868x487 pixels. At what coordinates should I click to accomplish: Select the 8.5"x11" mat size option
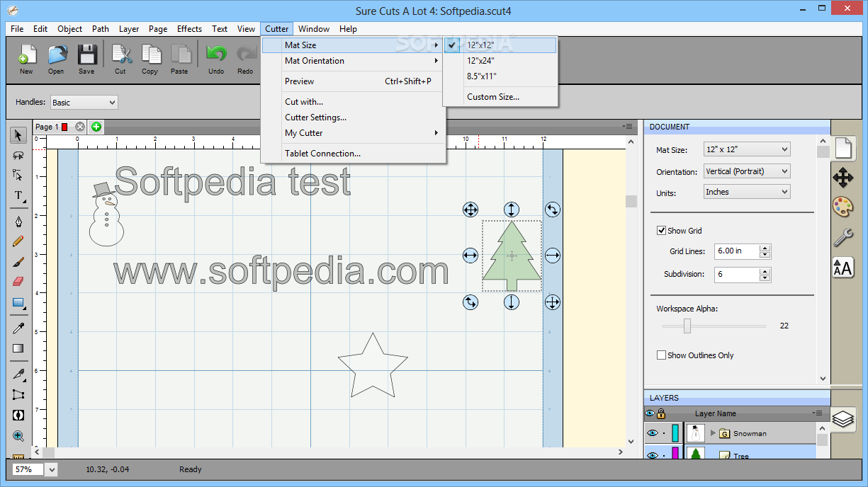(x=500, y=76)
